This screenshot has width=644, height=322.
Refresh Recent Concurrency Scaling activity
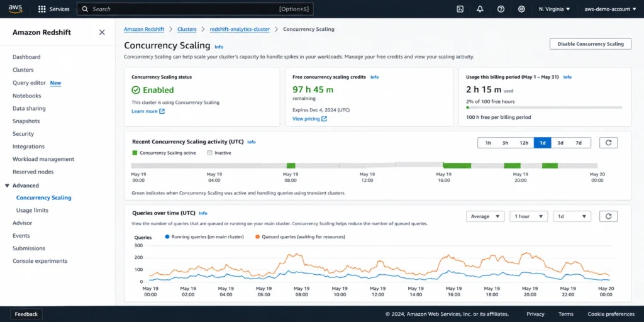[x=608, y=143]
